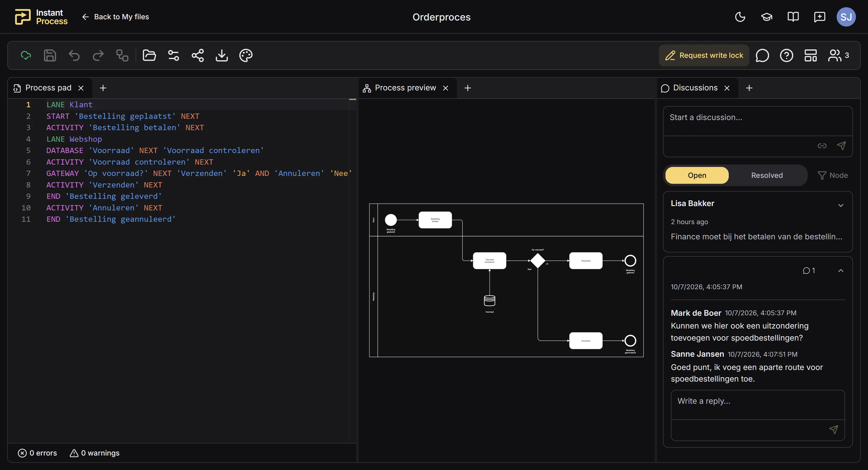Expand Lisa Bakker's discussion

[841, 205]
